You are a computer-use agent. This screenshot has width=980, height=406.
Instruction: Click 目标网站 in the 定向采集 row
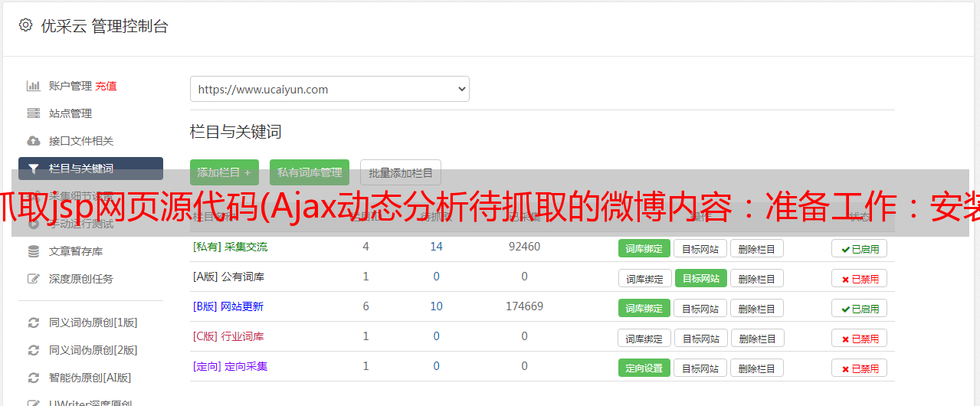pyautogui.click(x=700, y=368)
